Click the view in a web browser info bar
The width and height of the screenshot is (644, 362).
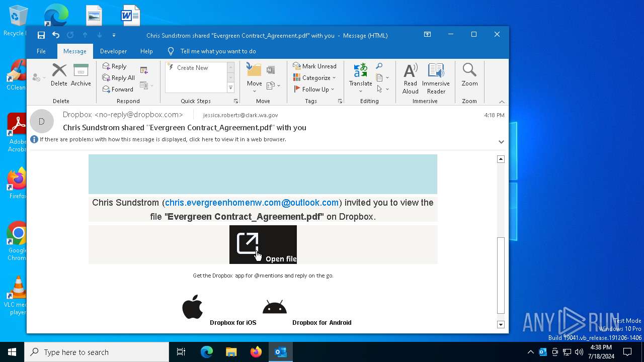point(163,139)
